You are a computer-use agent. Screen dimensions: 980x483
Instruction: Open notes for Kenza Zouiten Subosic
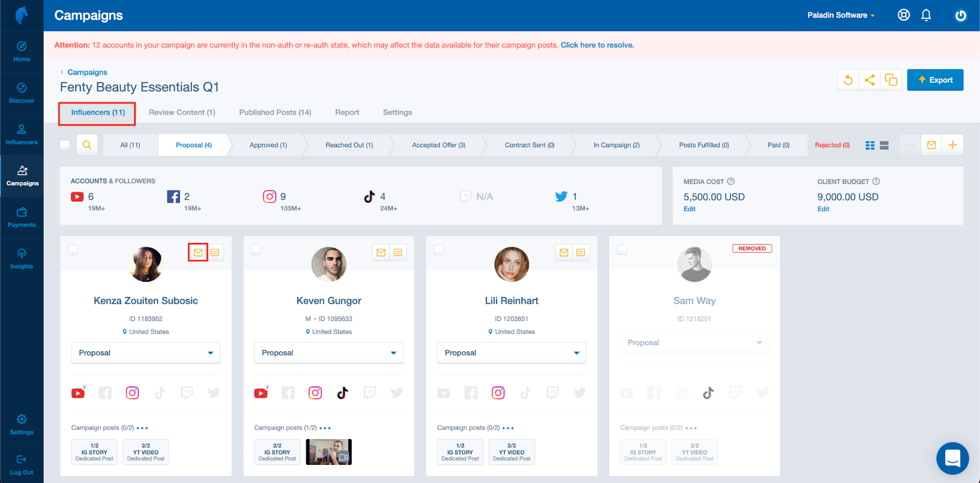tap(215, 252)
